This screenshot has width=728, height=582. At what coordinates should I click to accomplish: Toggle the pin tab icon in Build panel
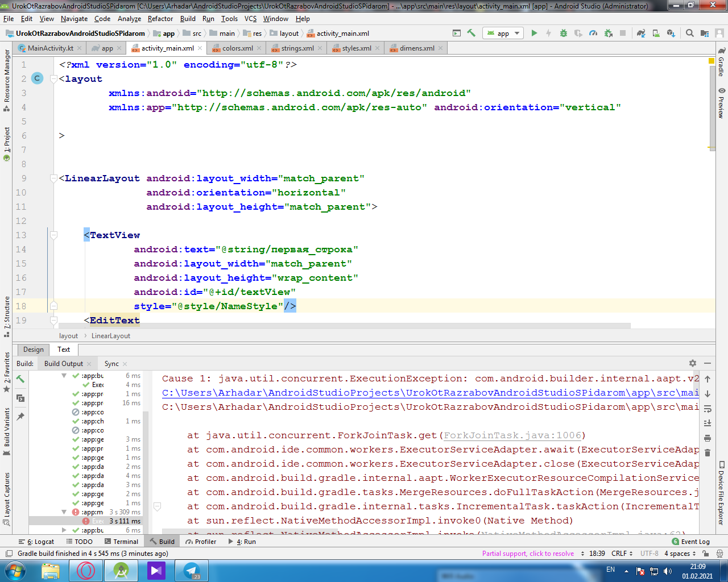20,417
